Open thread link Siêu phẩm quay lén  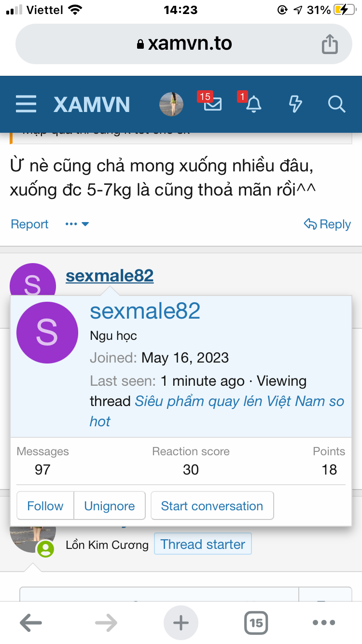pyautogui.click(x=239, y=401)
